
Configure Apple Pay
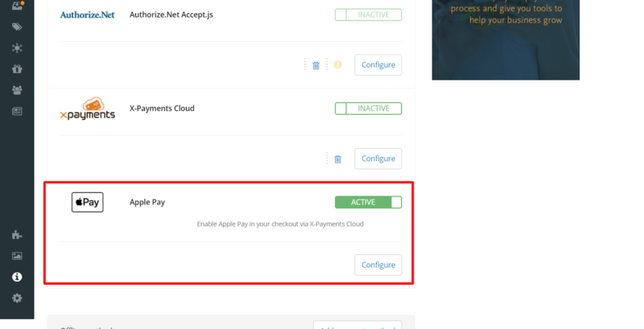(x=378, y=265)
